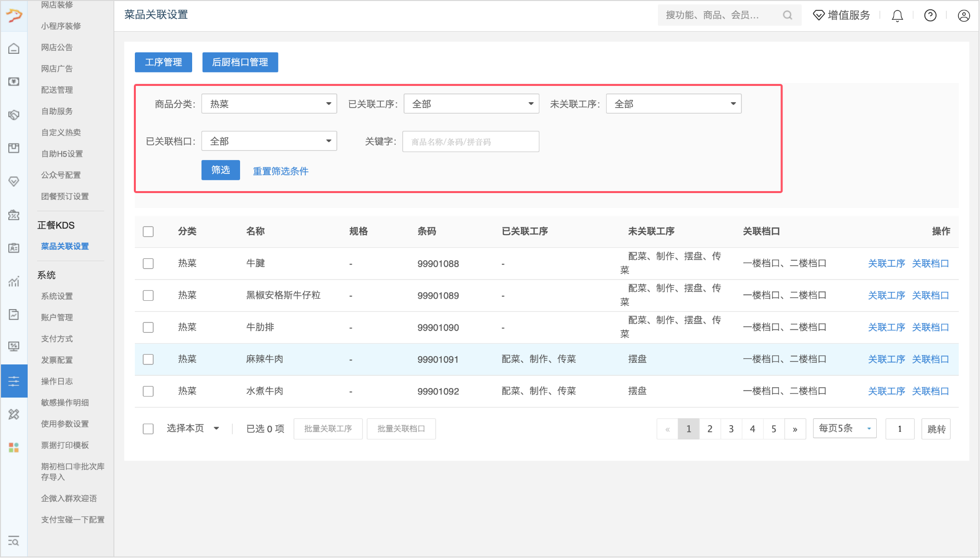Click 关联工序 link for 水煮牛肉
The image size is (980, 558).
[x=887, y=391]
